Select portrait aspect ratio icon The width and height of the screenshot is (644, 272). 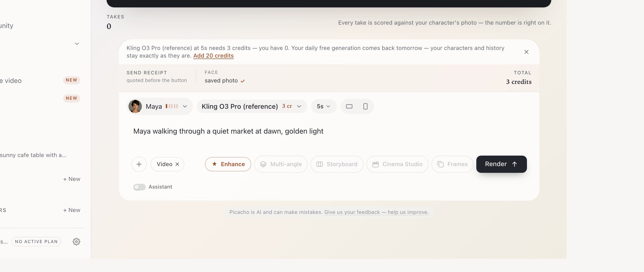[x=365, y=106]
